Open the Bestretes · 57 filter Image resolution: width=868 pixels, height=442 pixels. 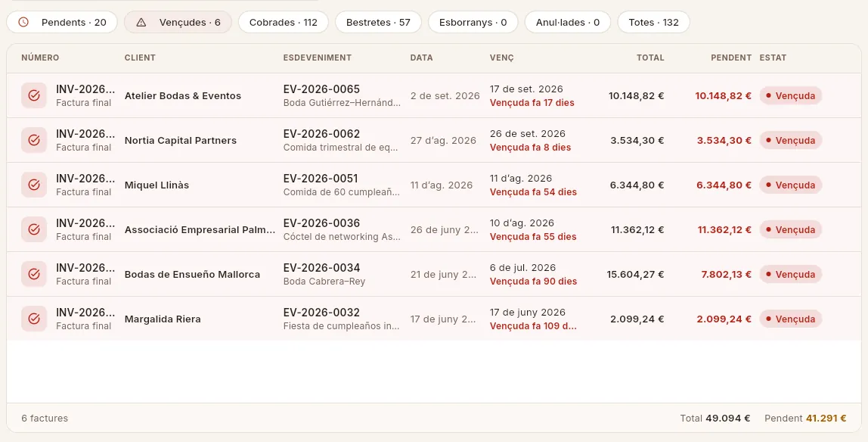click(x=378, y=22)
